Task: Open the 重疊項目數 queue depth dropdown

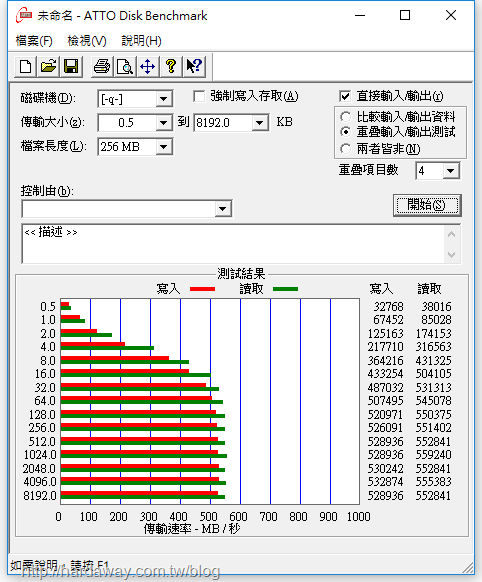Action: point(450,171)
